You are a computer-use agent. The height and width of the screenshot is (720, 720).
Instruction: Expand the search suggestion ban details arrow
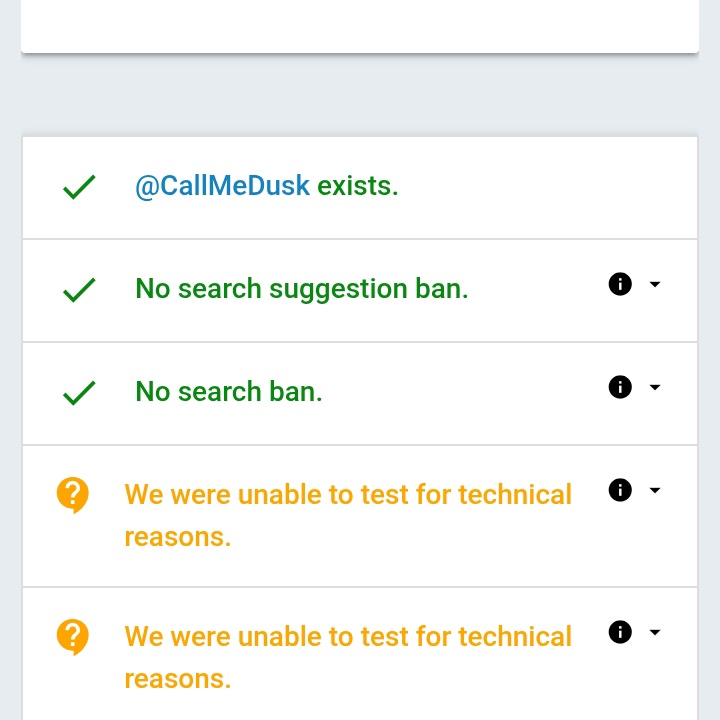[x=655, y=284]
